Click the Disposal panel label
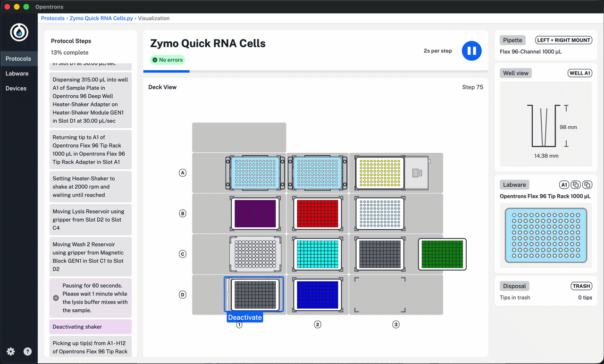Screen dimensions: 604x364 pyautogui.click(x=514, y=286)
